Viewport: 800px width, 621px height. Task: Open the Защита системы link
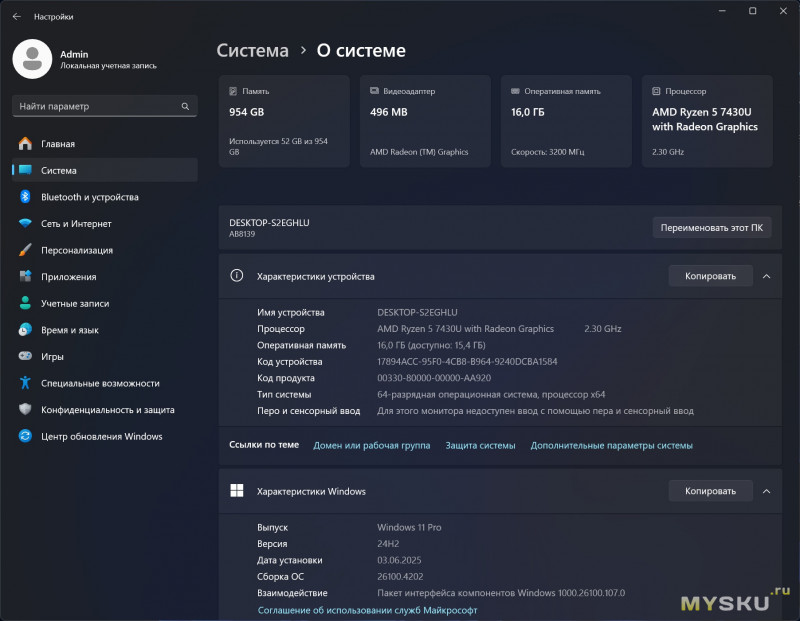pyautogui.click(x=480, y=445)
